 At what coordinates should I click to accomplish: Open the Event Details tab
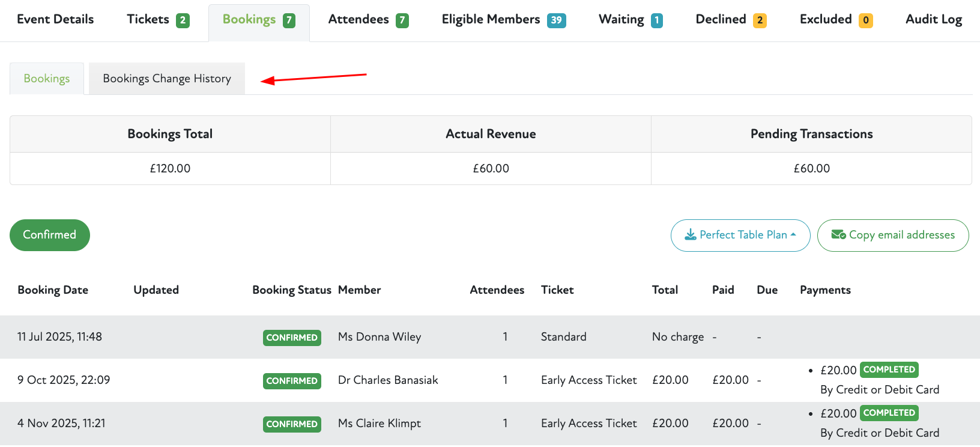[55, 19]
